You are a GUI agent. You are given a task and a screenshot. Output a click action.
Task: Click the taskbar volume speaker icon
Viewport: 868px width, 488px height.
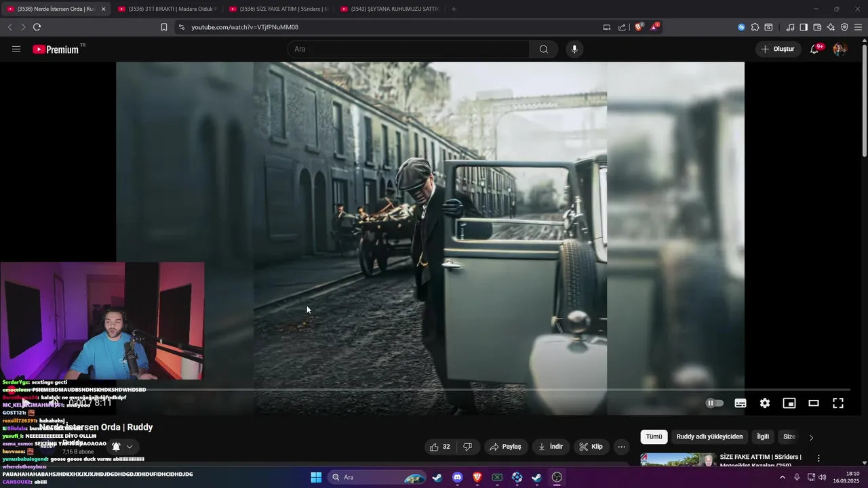[823, 477]
